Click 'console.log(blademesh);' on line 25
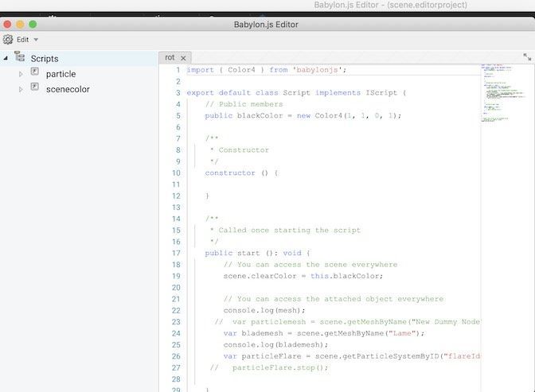The width and height of the screenshot is (535, 392). 275,345
